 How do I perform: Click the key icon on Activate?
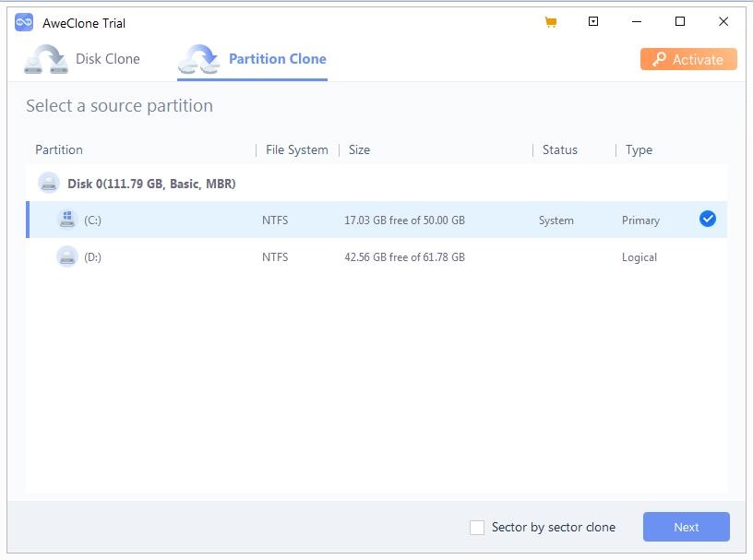(x=660, y=59)
